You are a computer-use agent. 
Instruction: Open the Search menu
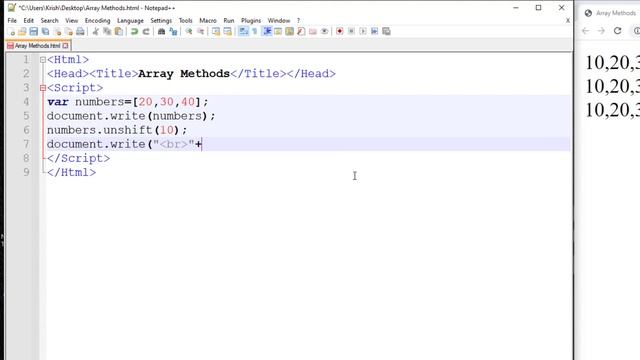pyautogui.click(x=49, y=20)
